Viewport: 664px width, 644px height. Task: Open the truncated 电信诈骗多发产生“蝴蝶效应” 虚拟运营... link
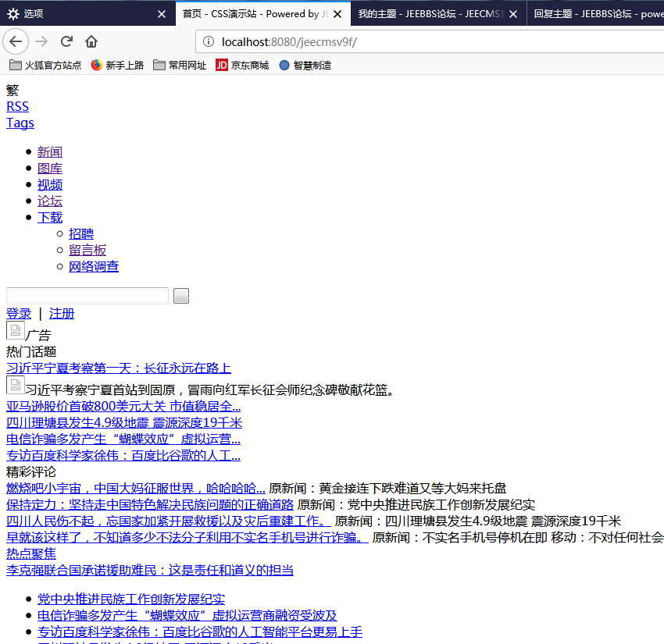[123, 439]
